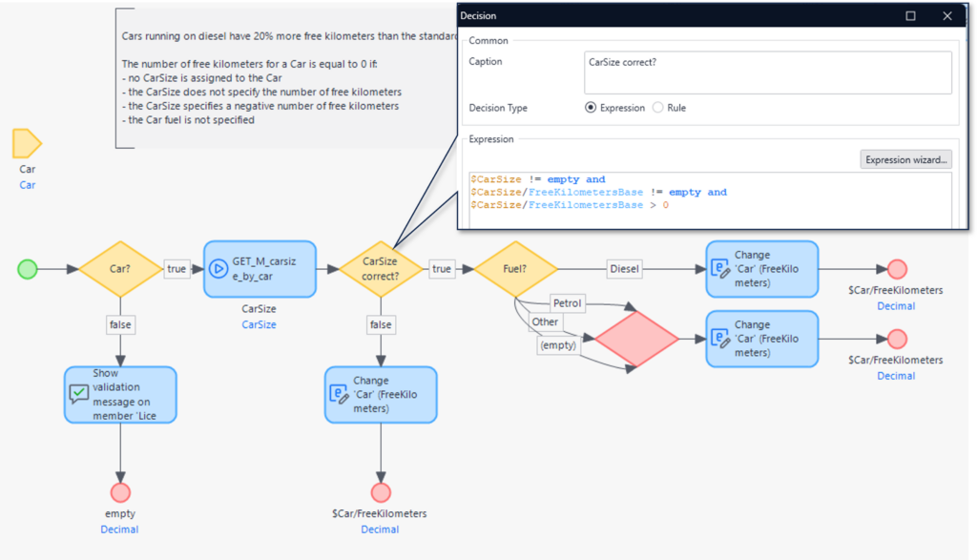The height and width of the screenshot is (560, 977).
Task: Click the GET_M_carsize_by_car microflow call play icon
Action: coord(218,269)
